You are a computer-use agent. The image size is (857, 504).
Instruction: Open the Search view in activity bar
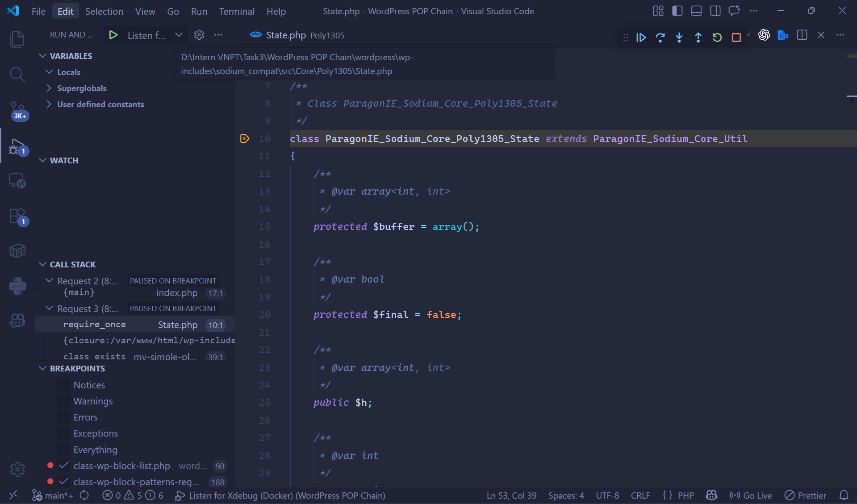(17, 75)
